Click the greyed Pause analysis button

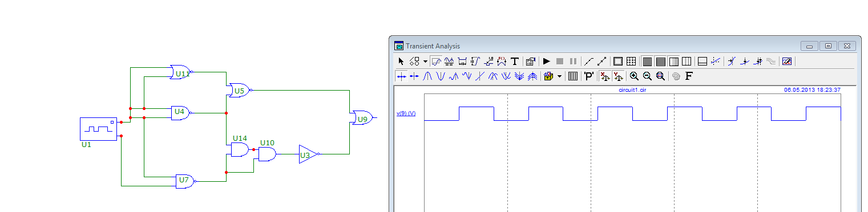573,61
